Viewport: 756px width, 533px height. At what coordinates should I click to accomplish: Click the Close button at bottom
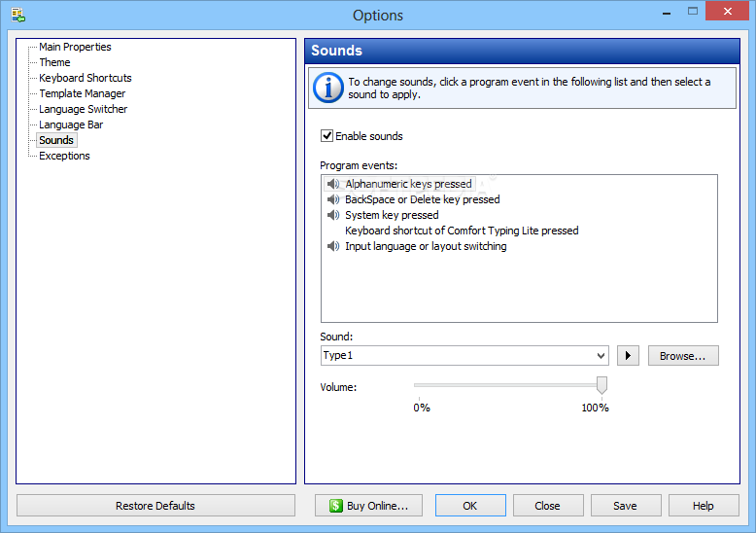coord(548,506)
